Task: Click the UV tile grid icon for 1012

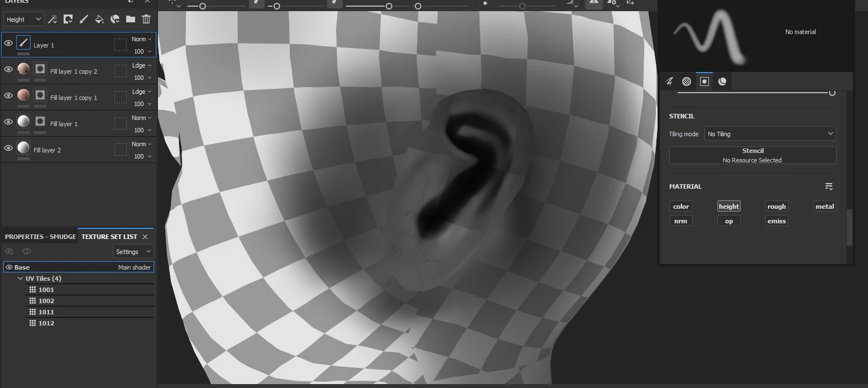Action: 33,323
